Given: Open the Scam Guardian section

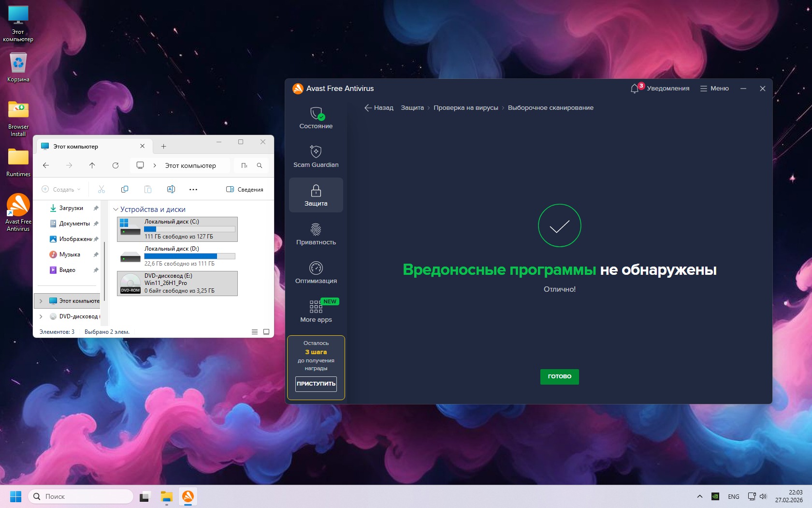Looking at the screenshot, I should (x=316, y=157).
